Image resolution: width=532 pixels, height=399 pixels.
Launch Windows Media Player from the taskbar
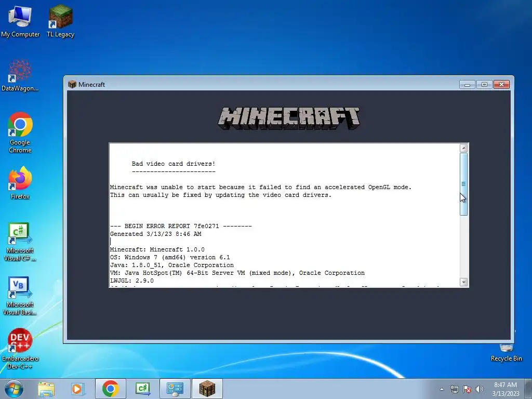[x=78, y=389]
